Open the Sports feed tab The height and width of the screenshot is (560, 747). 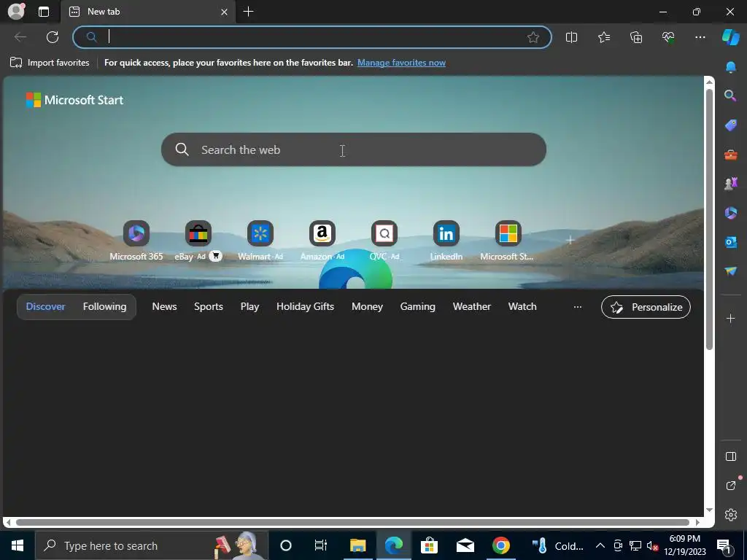coord(208,307)
